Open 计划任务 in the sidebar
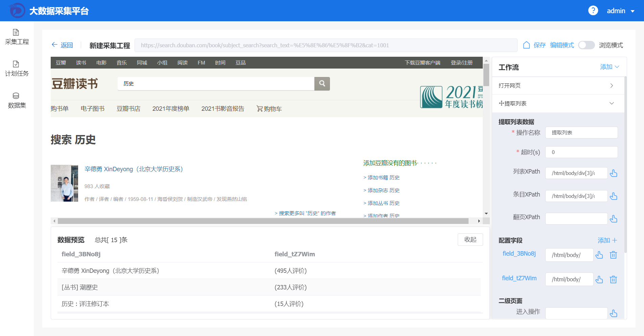The image size is (644, 336). coord(17,69)
